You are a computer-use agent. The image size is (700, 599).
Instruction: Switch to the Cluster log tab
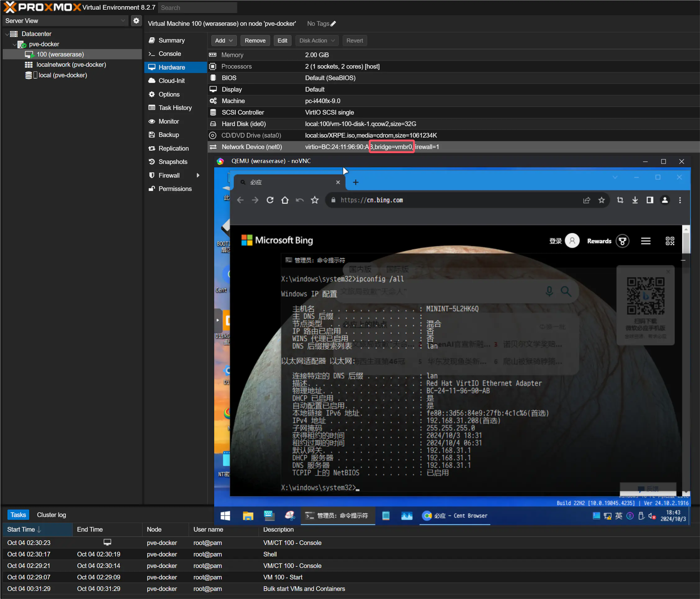[51, 515]
